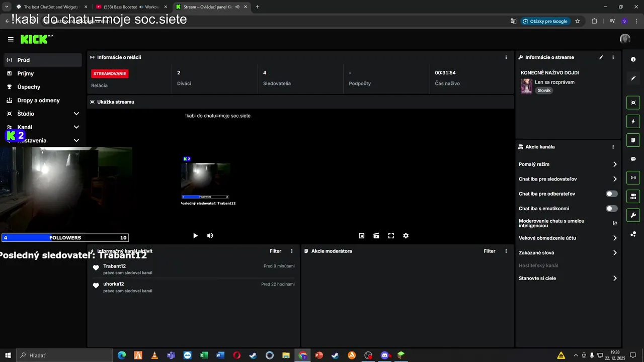This screenshot has width=644, height=362.
Task: Edit stream info with the pencil icon
Action: tap(601, 57)
